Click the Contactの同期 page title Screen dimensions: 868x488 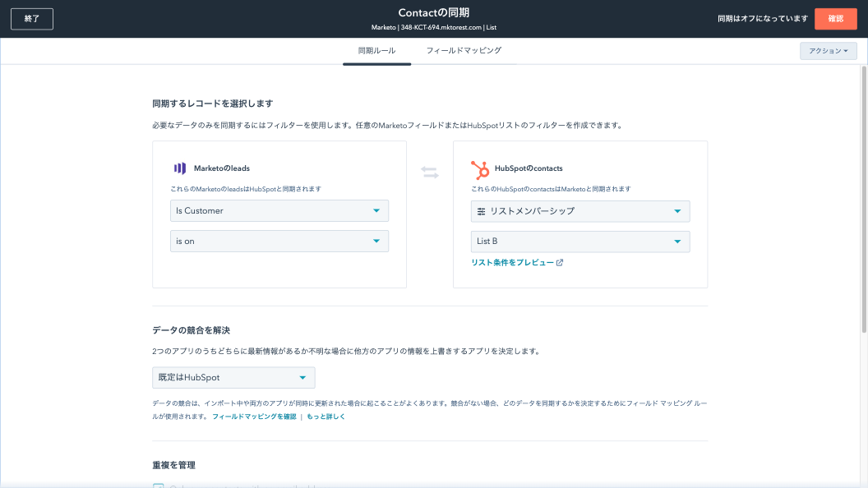(433, 12)
